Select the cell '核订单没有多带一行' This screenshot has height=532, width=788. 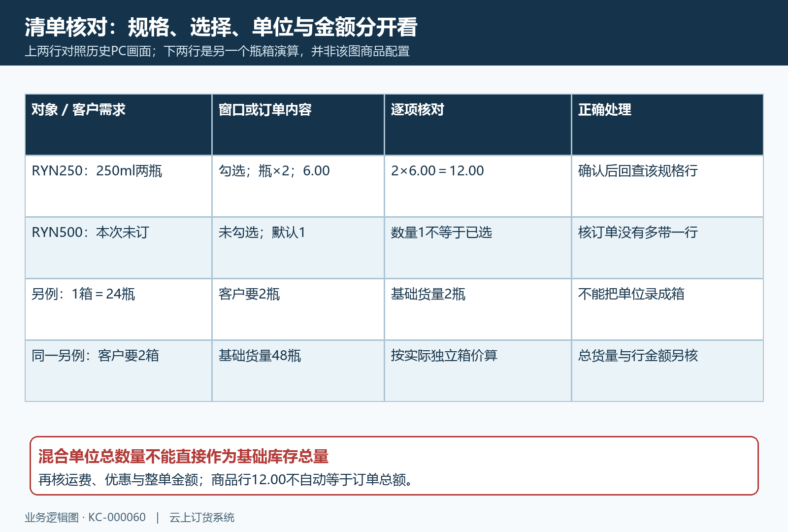click(667, 248)
